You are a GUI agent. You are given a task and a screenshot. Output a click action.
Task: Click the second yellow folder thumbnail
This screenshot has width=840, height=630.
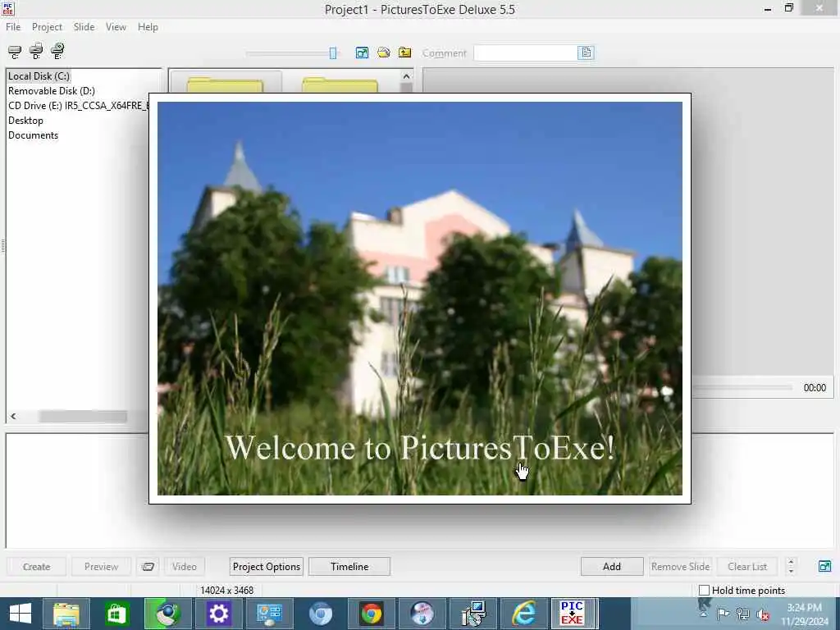(x=340, y=85)
